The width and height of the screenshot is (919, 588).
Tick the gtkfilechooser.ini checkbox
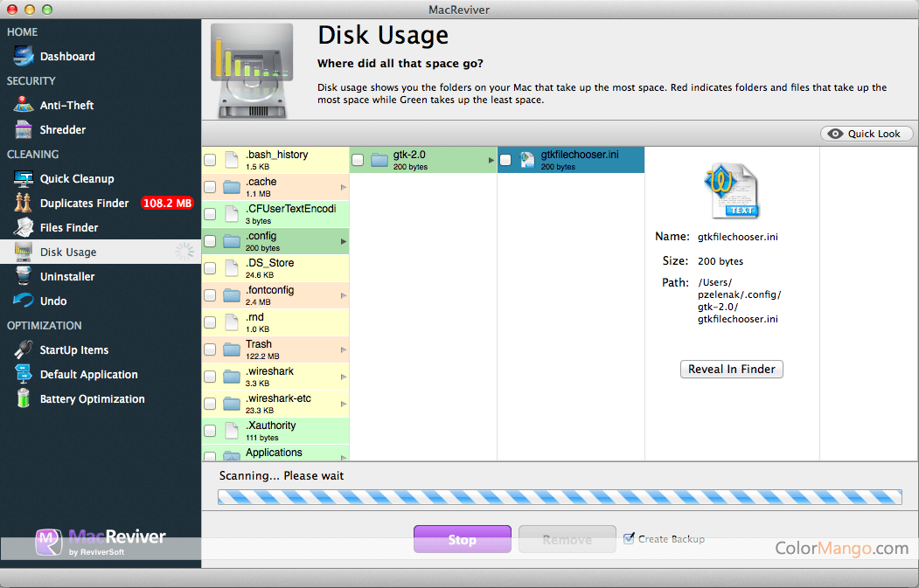[x=505, y=160]
